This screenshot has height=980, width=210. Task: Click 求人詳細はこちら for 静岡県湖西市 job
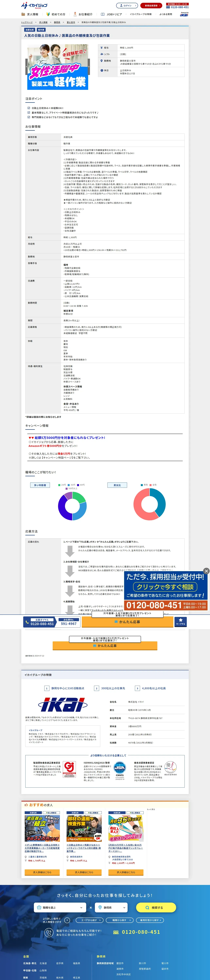click(x=84, y=872)
